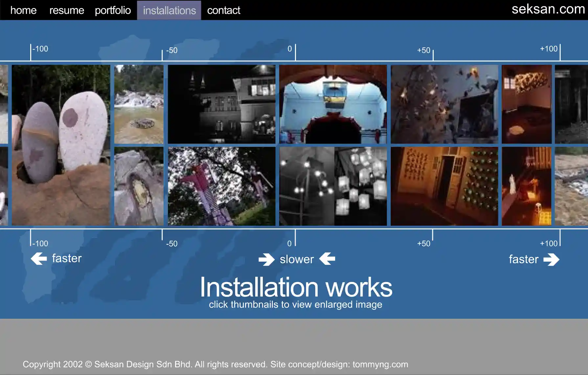Click 'click thumbnails to view enlarged image' text

[x=295, y=305]
